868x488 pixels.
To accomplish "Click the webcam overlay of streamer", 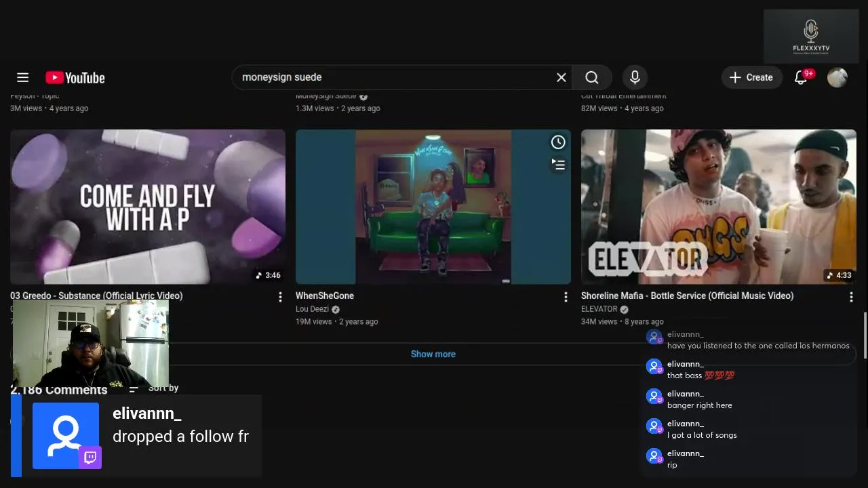I will pos(90,344).
